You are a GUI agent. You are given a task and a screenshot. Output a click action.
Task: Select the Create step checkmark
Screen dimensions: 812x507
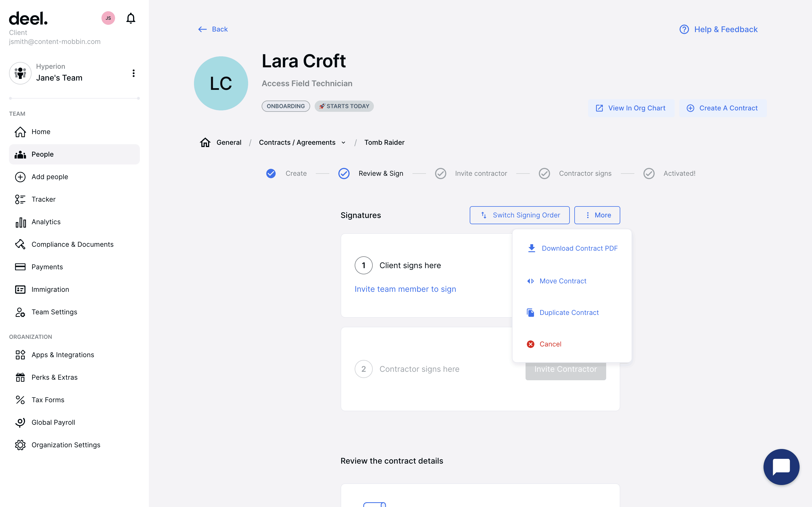pos(271,173)
